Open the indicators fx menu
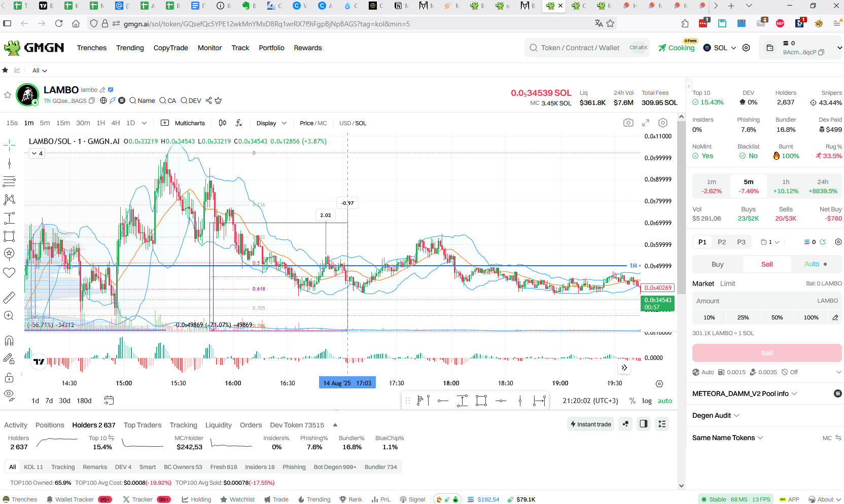844x504 pixels. [239, 123]
